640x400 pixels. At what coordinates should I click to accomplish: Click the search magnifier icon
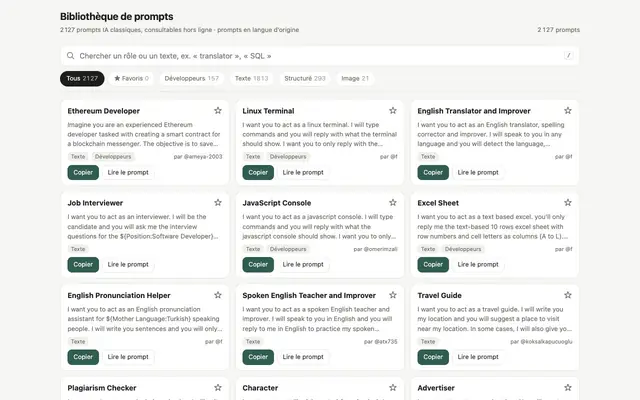point(71,56)
